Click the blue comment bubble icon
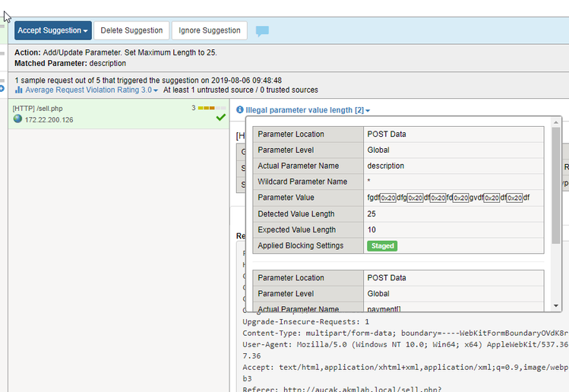Image resolution: width=569 pixels, height=392 pixels. 262,31
